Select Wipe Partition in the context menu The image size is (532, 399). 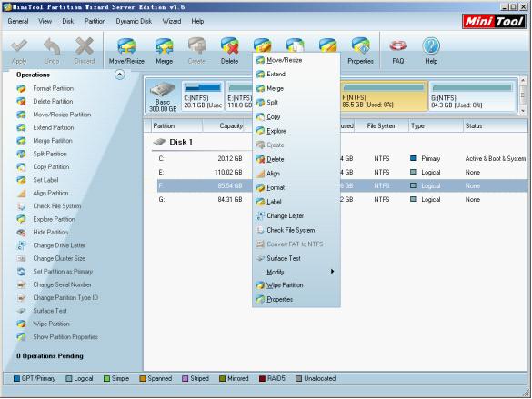click(x=296, y=285)
